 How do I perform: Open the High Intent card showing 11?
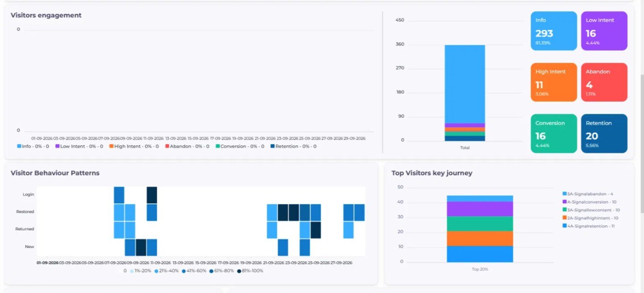pos(554,82)
